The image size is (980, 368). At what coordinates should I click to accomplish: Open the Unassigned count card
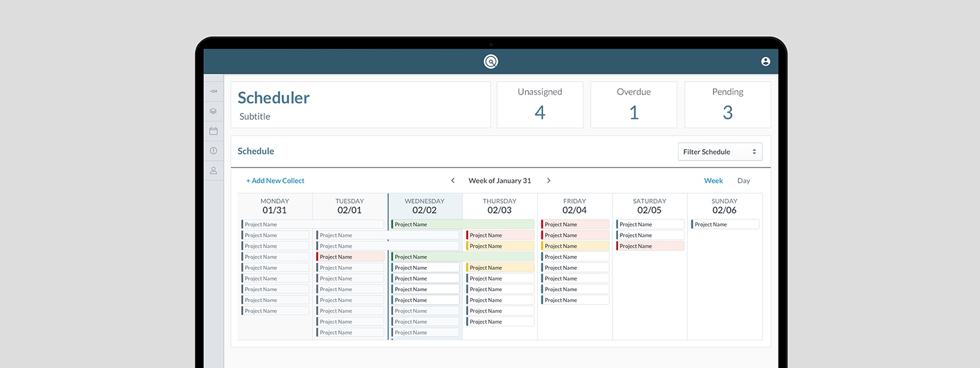point(540,105)
